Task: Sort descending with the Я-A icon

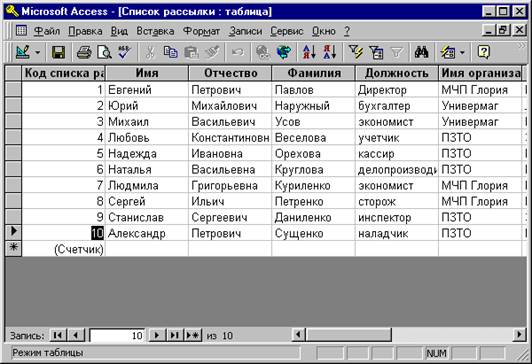Action: pyautogui.click(x=329, y=52)
